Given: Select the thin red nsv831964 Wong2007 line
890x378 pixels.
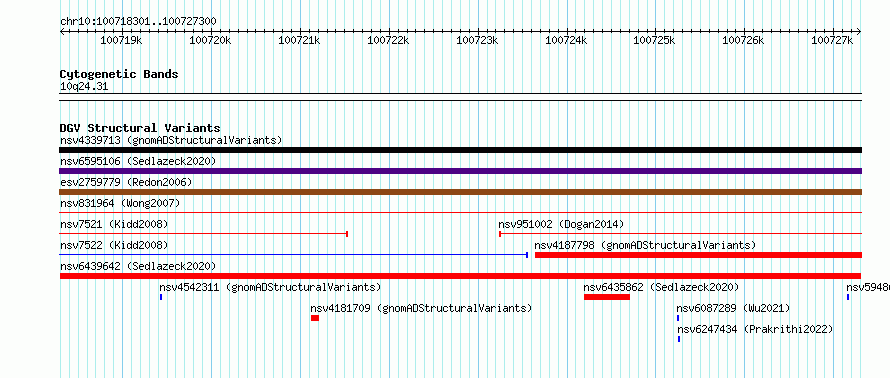Looking at the screenshot, I should pyautogui.click(x=460, y=212).
